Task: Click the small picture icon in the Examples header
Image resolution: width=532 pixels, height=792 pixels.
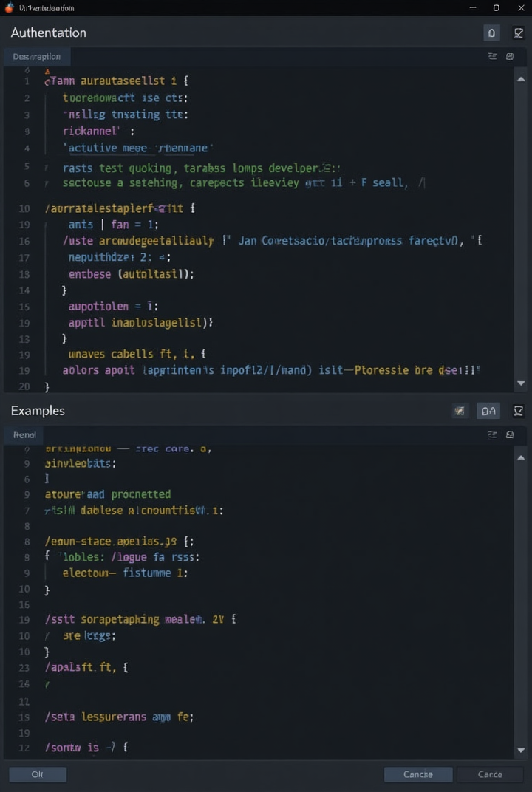Action: pos(460,412)
